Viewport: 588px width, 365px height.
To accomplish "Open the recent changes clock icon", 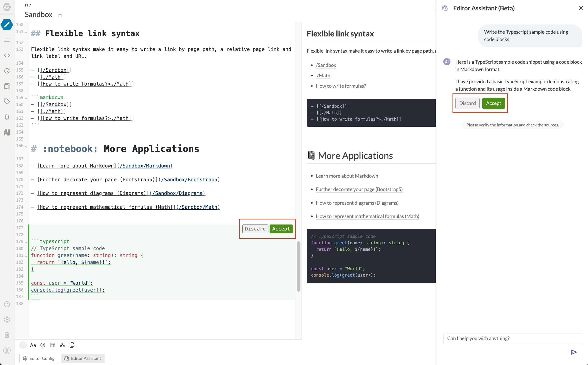I will [7, 71].
